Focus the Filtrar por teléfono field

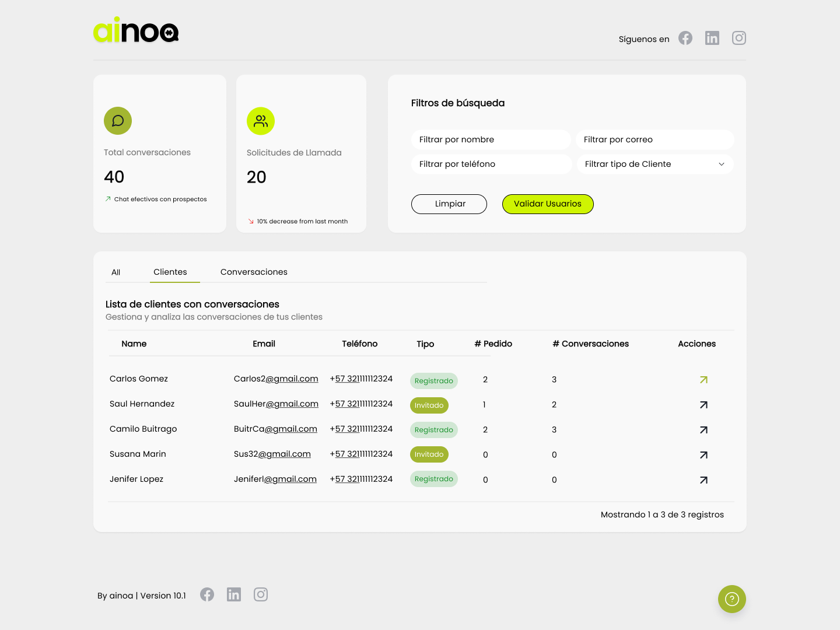coord(491,164)
